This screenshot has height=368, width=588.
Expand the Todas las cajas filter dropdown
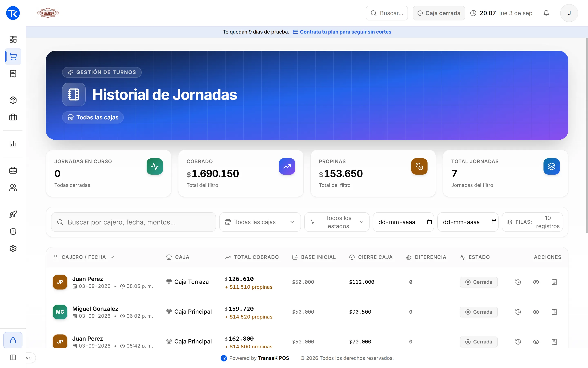pos(260,222)
